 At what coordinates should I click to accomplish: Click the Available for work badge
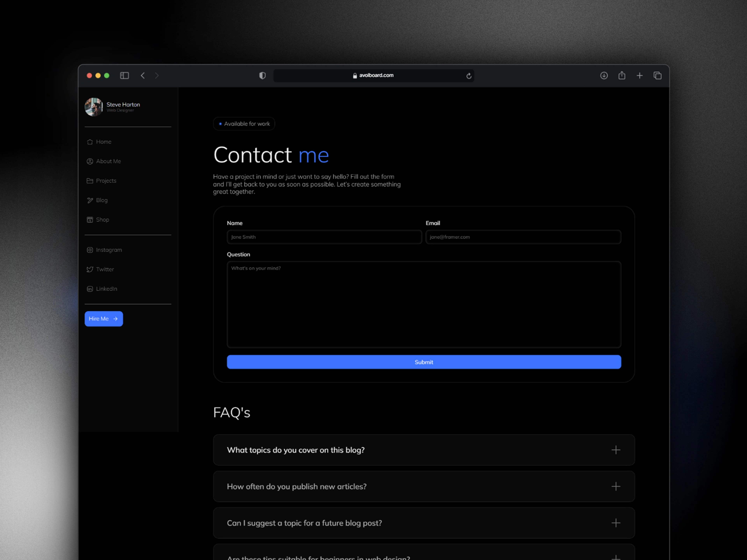(244, 124)
